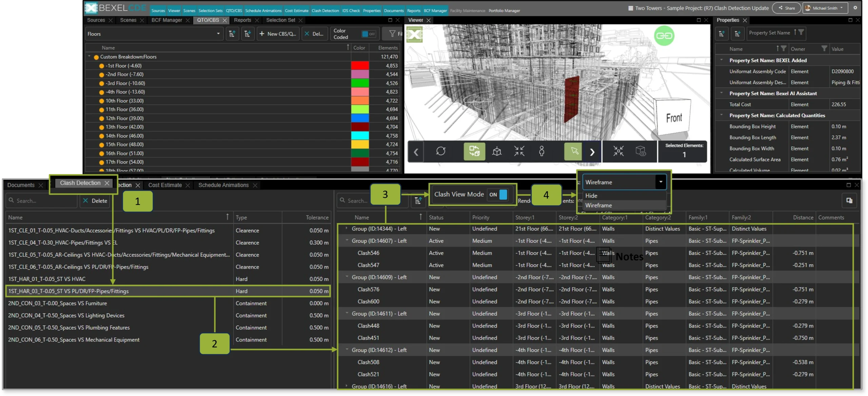This screenshot has height=396, width=868.
Task: Sort clash results by Distance column
Action: tap(803, 217)
